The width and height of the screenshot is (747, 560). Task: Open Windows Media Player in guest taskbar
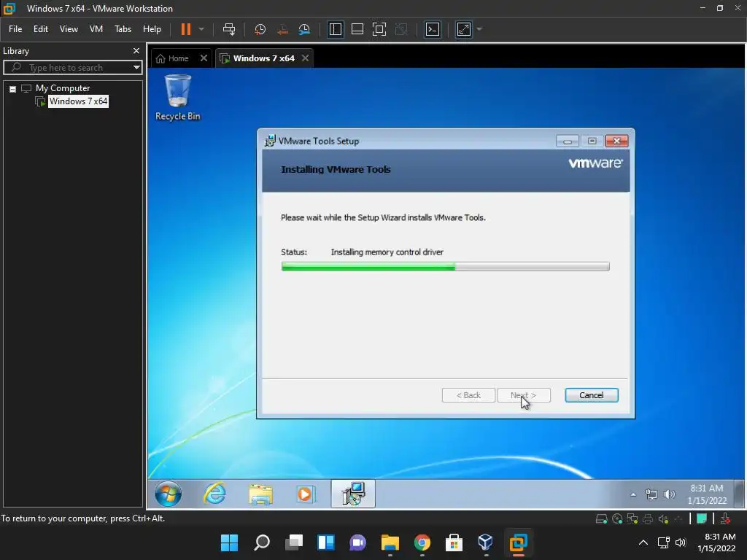[306, 494]
